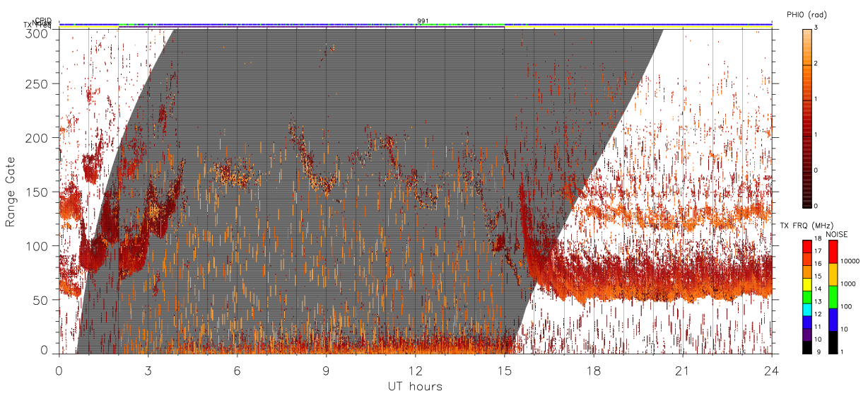This screenshot has width=868, height=401.
Task: Click TX FRQ legend label '17'
Action: pos(819,251)
